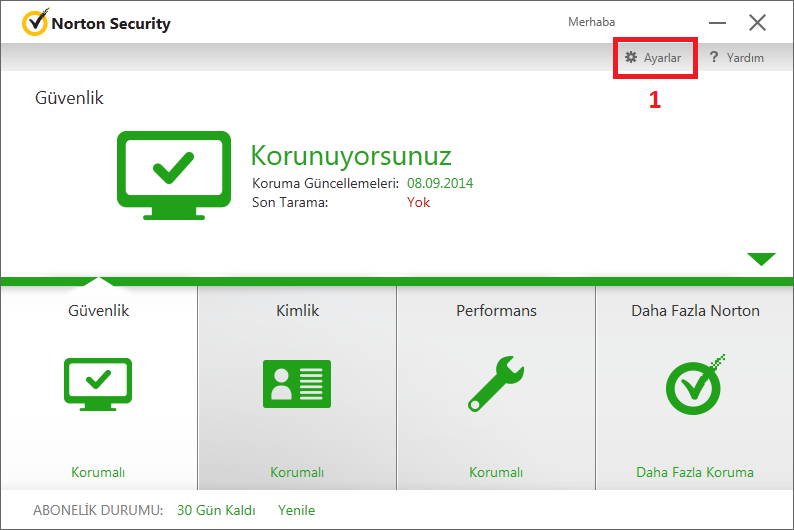This screenshot has width=794, height=530.
Task: Click the Ayarlar text label
Action: pyautogui.click(x=662, y=58)
